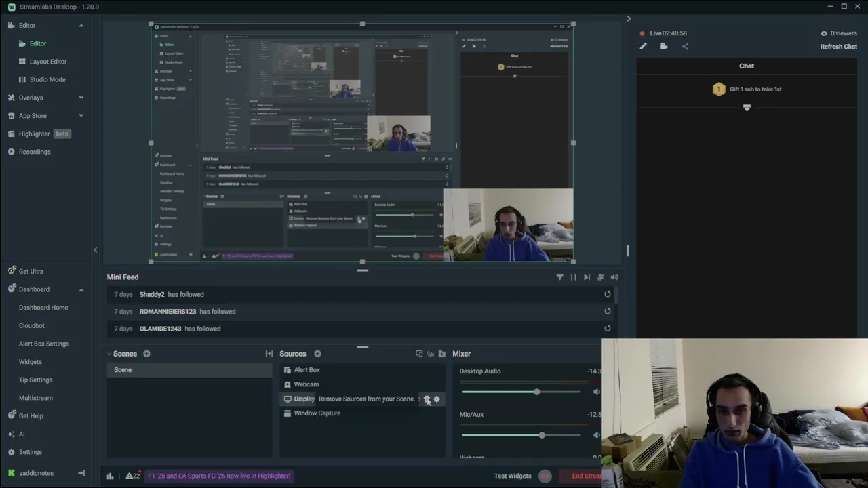The height and width of the screenshot is (488, 868).
Task: Open Widgets dashboard page
Action: (x=31, y=362)
